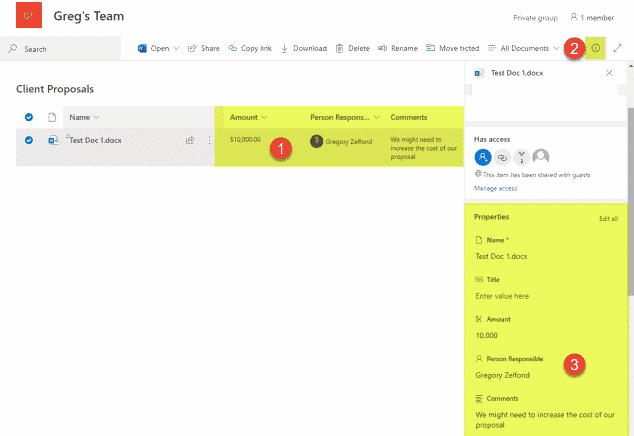The height and width of the screenshot is (436, 634).
Task: Click the Word file icon in the row
Action: coord(53,140)
